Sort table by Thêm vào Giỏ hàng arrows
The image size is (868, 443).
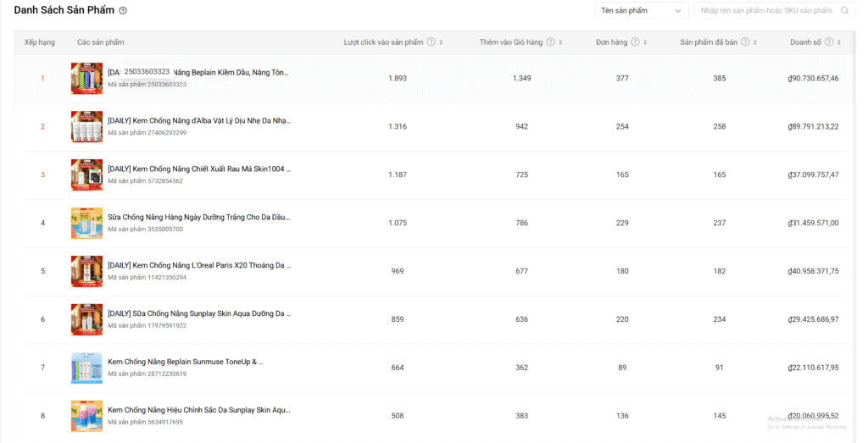point(560,42)
